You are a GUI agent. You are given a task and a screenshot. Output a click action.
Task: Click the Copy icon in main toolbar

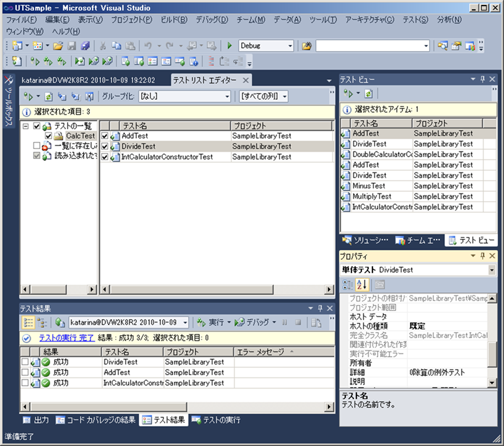pyautogui.click(x=116, y=46)
